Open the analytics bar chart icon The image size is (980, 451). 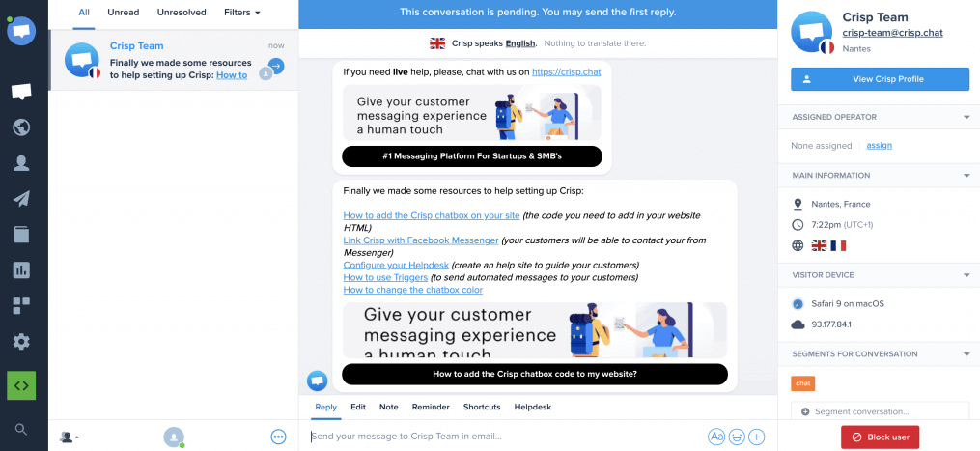click(21, 270)
